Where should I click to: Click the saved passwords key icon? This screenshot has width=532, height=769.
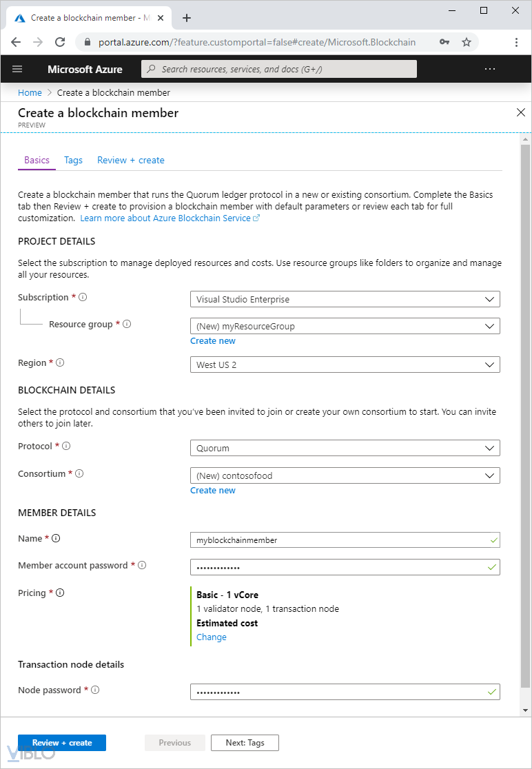(x=444, y=42)
